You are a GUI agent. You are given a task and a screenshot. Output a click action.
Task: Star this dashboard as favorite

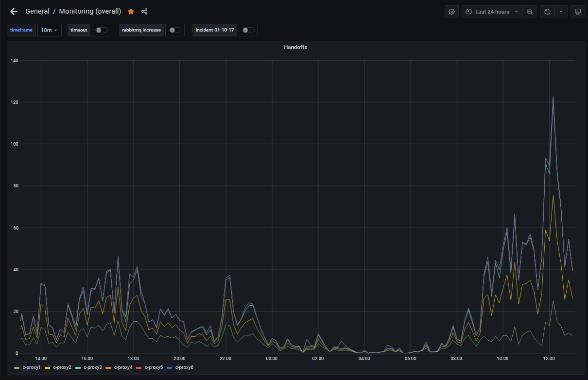[131, 12]
